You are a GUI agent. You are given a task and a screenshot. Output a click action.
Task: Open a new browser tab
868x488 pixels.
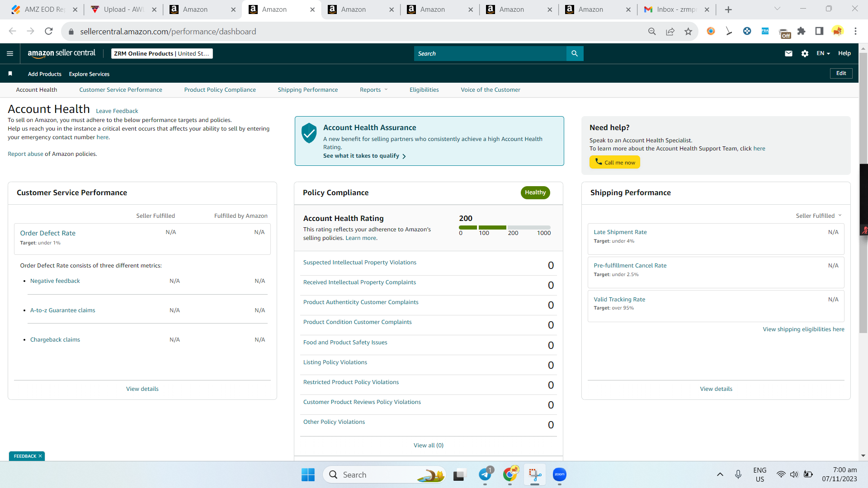[x=728, y=9]
